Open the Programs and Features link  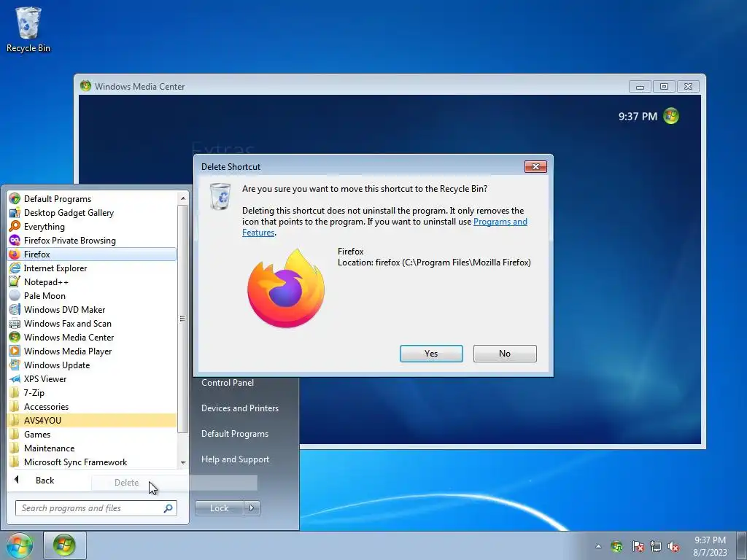[x=500, y=222]
